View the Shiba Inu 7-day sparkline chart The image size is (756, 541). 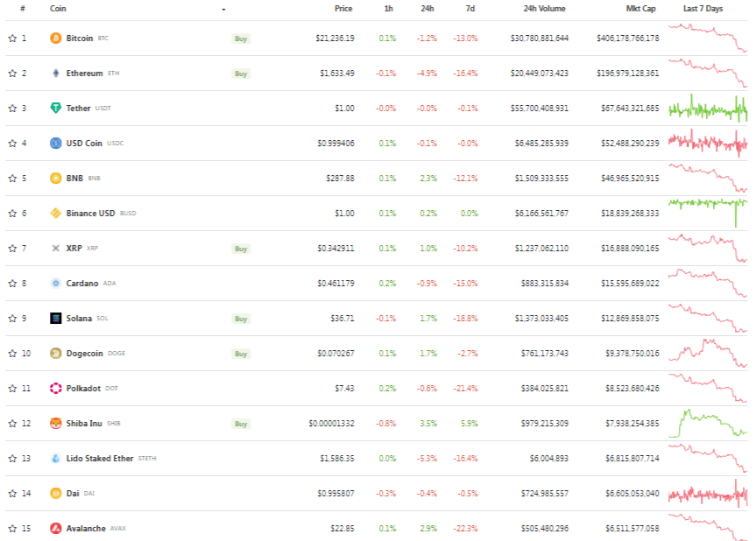point(708,424)
